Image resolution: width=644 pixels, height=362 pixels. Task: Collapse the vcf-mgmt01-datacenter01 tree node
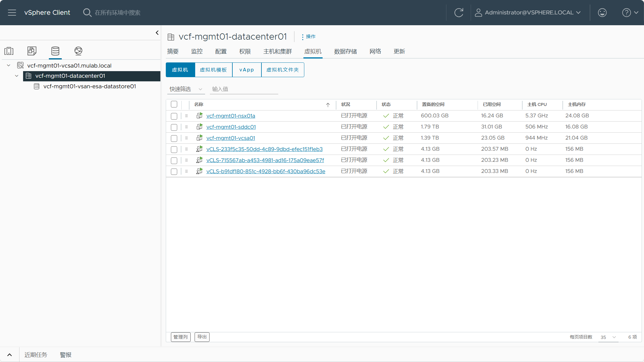(x=17, y=76)
